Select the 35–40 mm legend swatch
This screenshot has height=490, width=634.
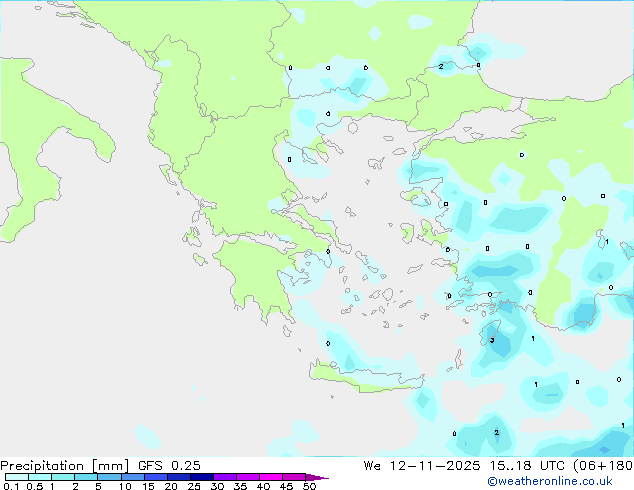[x=247, y=477]
